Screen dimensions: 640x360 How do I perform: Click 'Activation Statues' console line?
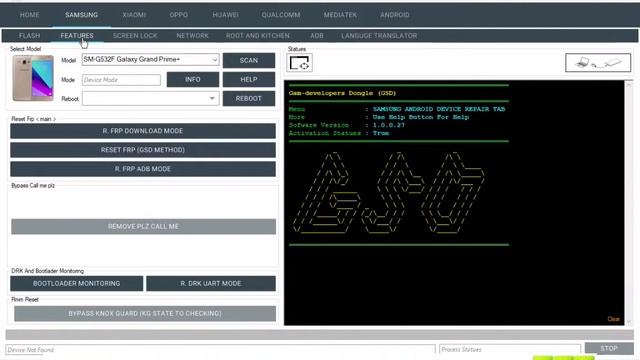(x=339, y=133)
